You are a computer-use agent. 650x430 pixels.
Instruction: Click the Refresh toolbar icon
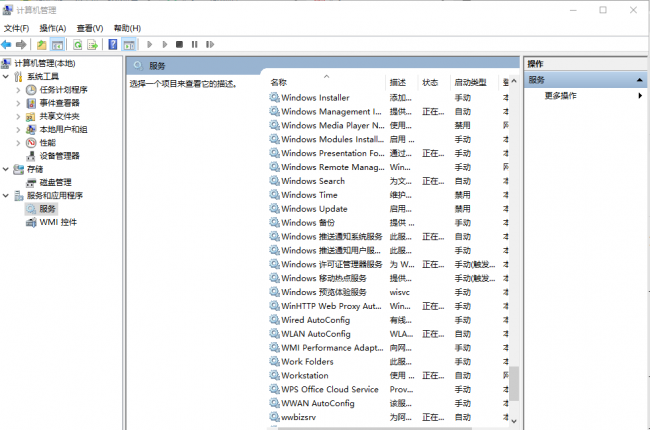pyautogui.click(x=78, y=44)
